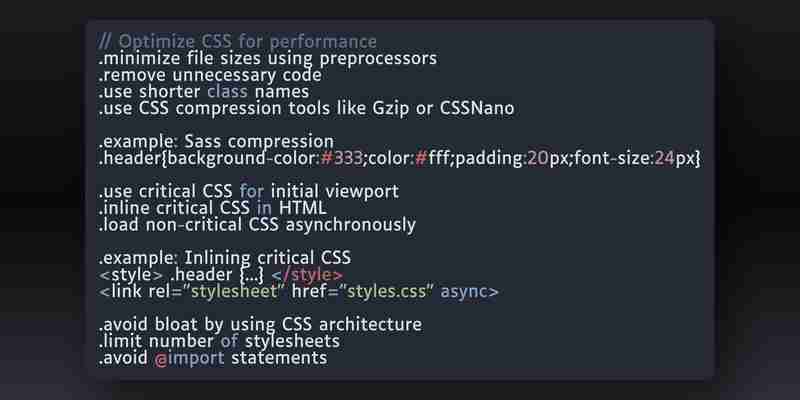Click the '#333' color value
This screenshot has width=800, height=400.
pos(342,158)
